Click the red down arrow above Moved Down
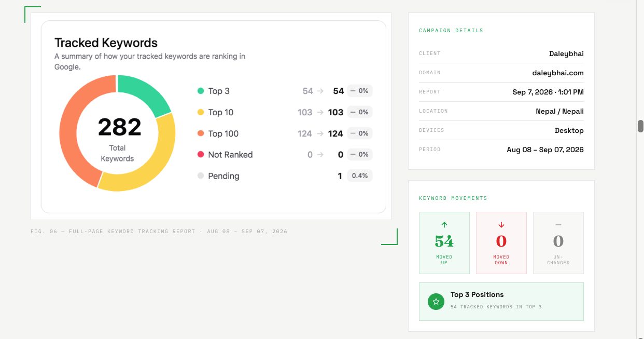Viewport: 644px width, 339px height. tap(501, 225)
